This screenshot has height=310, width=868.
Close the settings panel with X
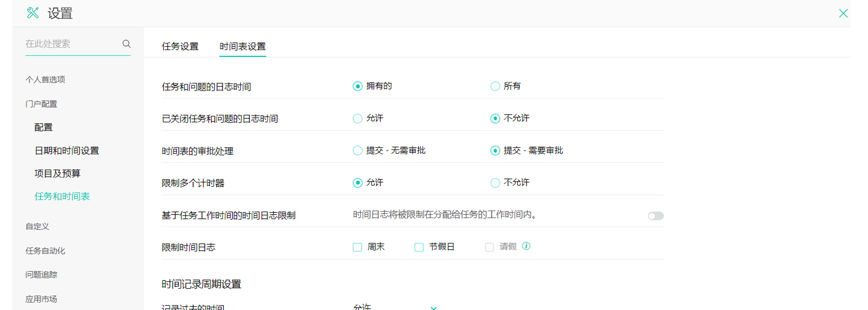point(843,14)
